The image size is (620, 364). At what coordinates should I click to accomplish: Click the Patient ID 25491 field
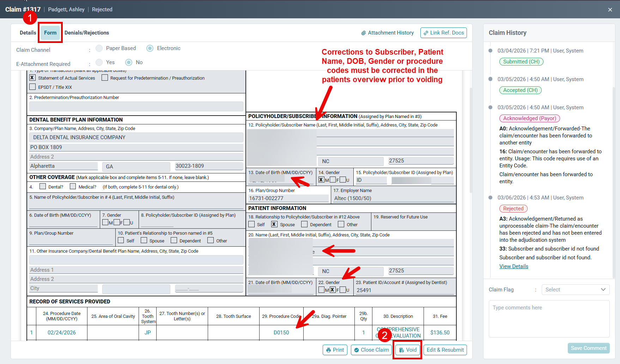[405, 290]
